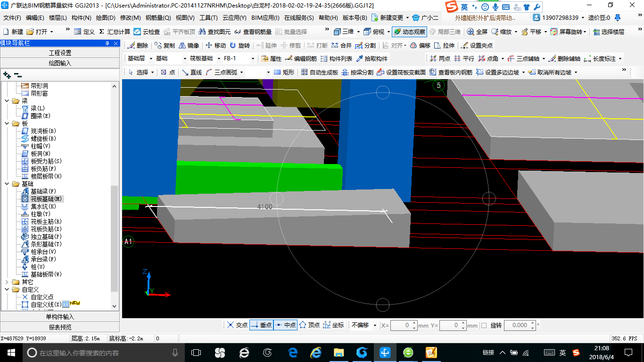Open the BIM应用(I) menu
This screenshot has height=362, width=644.
click(x=265, y=17)
